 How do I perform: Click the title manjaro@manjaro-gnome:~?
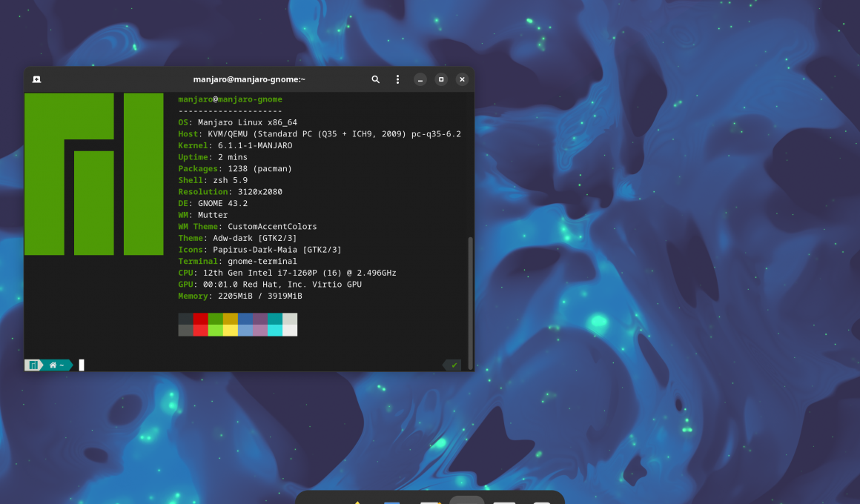(x=249, y=79)
